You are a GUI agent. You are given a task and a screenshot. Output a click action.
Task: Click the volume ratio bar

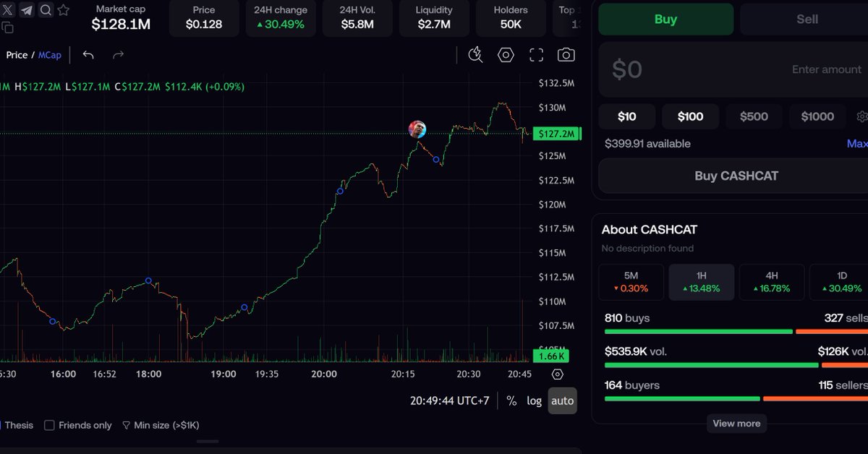coord(736,365)
